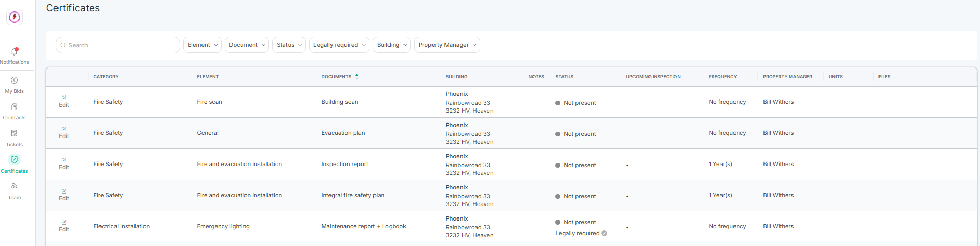
Task: Edit the Emergency lighting certificate row
Action: point(64,226)
